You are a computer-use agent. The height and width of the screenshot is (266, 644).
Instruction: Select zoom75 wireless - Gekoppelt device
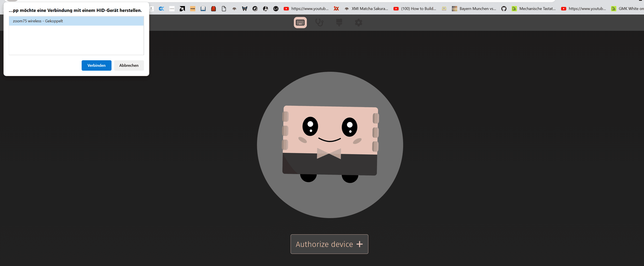76,21
